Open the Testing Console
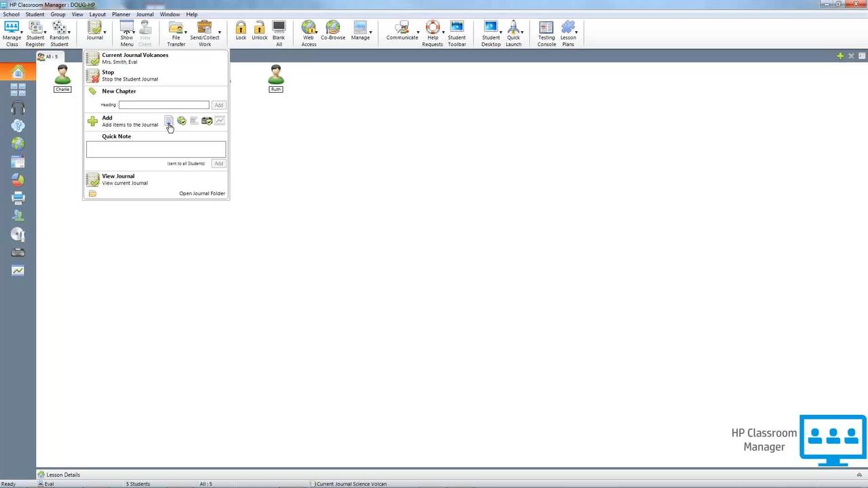Viewport: 868px width, 488px height. [547, 33]
